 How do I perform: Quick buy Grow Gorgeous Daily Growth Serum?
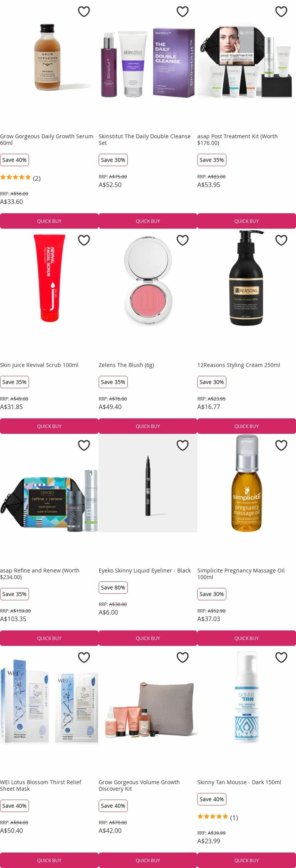coord(49,221)
